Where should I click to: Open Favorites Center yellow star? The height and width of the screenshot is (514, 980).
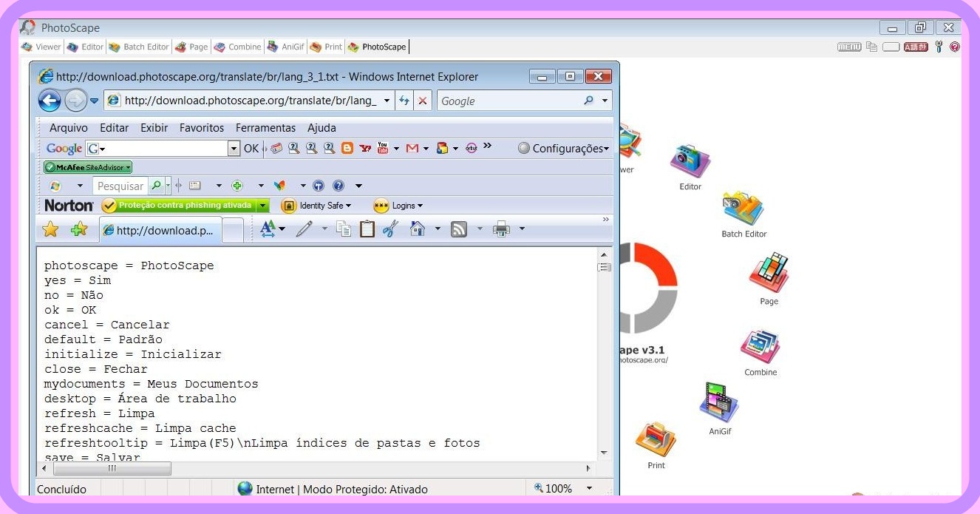50,229
